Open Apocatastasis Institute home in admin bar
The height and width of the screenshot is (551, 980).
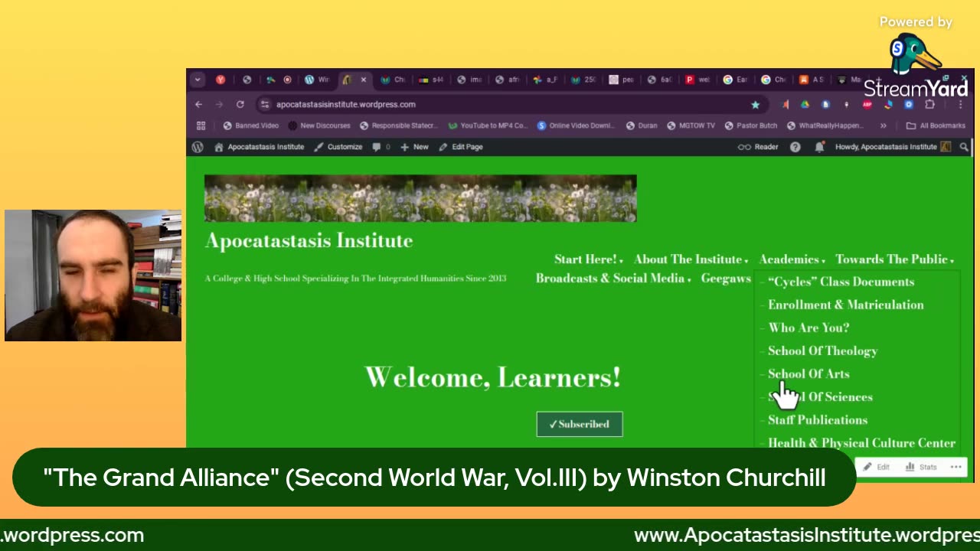[x=259, y=147]
